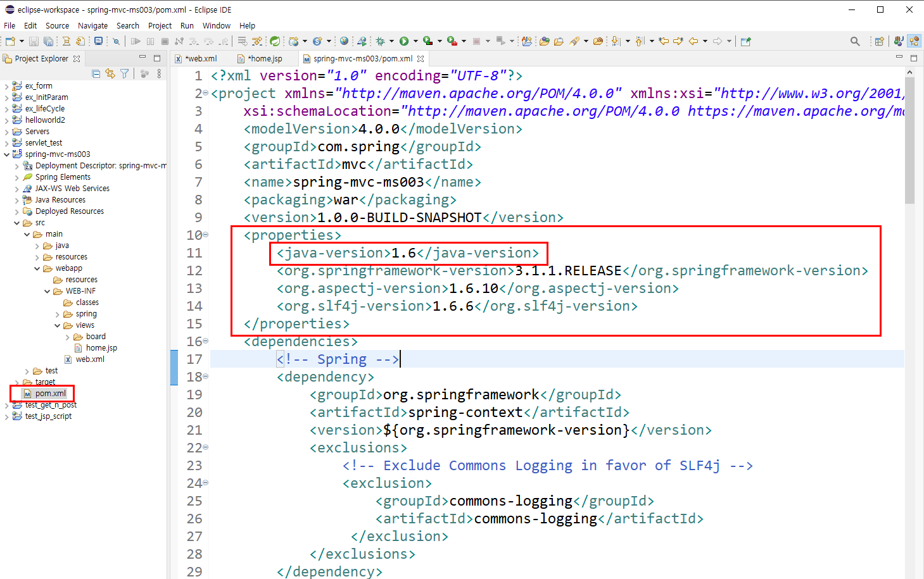This screenshot has width=924, height=579.
Task: Switch to the *home.jsp editor tab
Action: click(x=265, y=58)
